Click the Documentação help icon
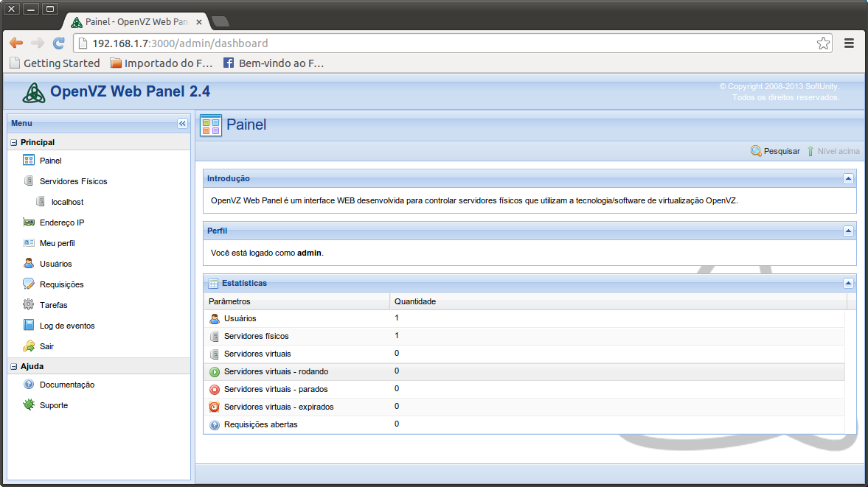The image size is (868, 487). [29, 384]
